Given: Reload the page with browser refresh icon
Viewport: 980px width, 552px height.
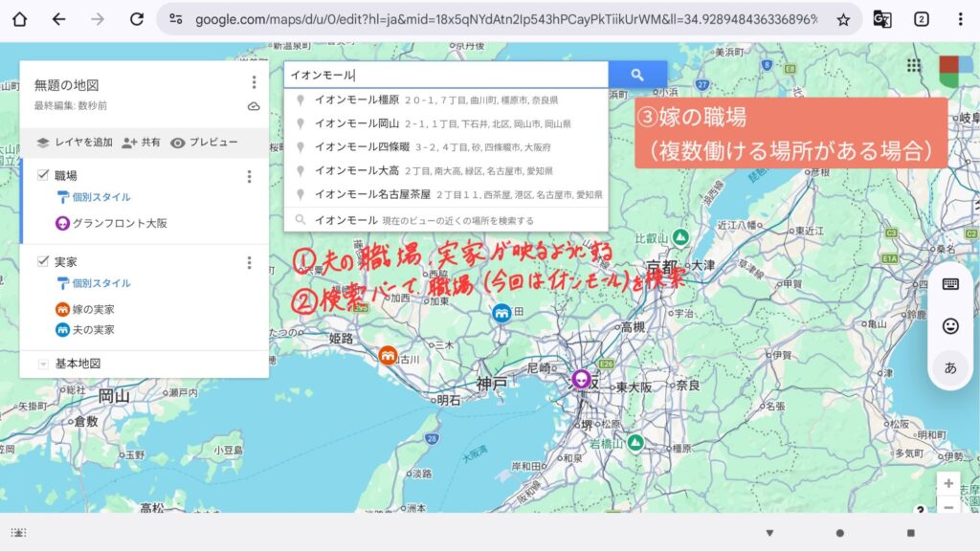Looking at the screenshot, I should coord(137,19).
